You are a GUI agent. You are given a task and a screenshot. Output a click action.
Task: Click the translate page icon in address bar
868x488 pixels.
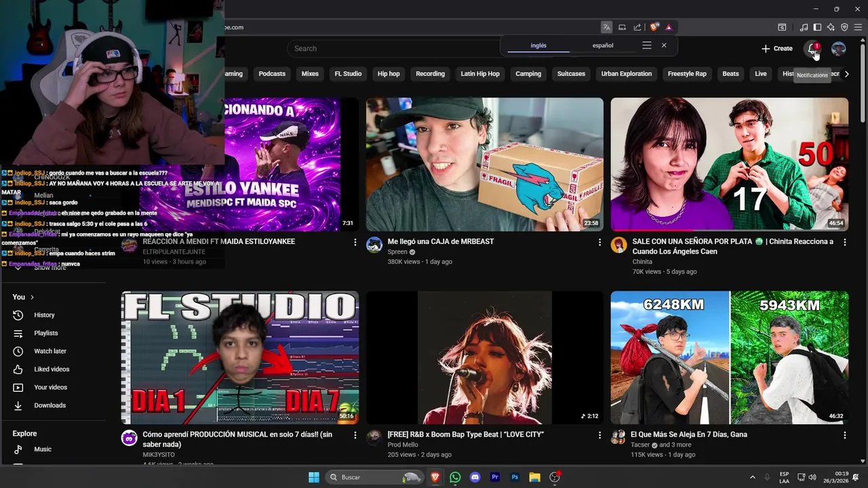606,27
